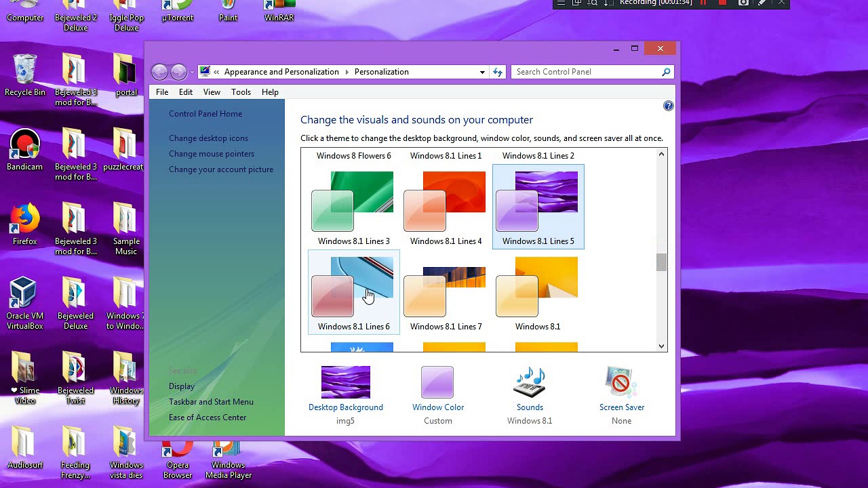Open Ease of Access Center link

pos(208,418)
